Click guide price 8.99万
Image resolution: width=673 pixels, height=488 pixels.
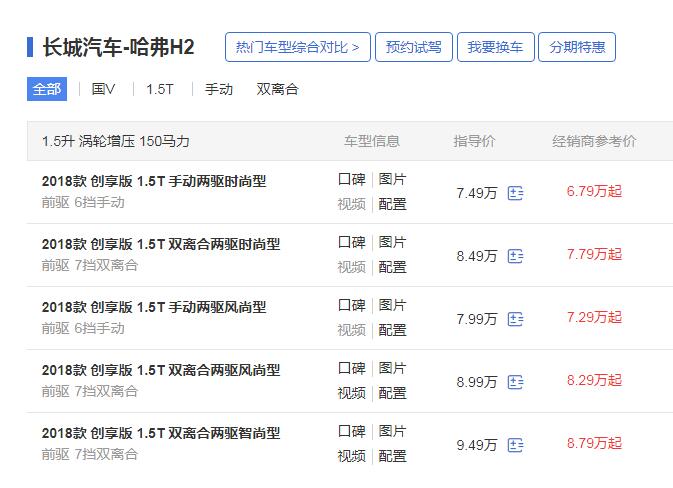[x=477, y=382]
